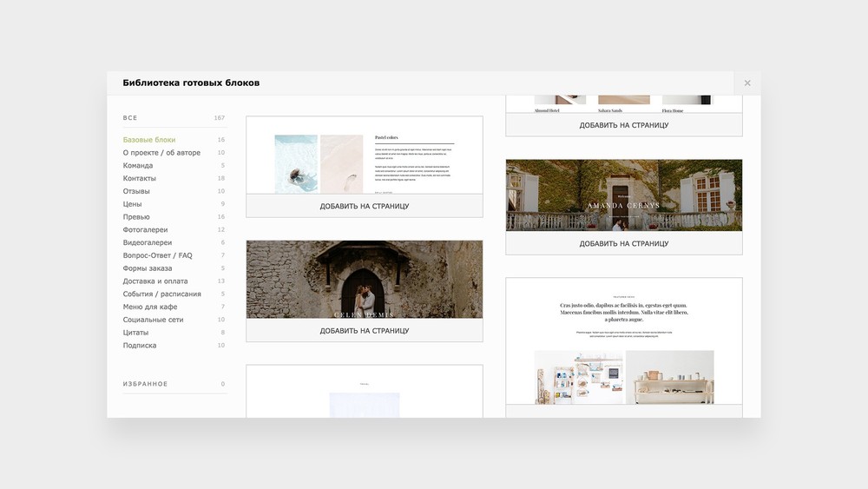
Task: Select the Контакты category
Action: coord(140,178)
